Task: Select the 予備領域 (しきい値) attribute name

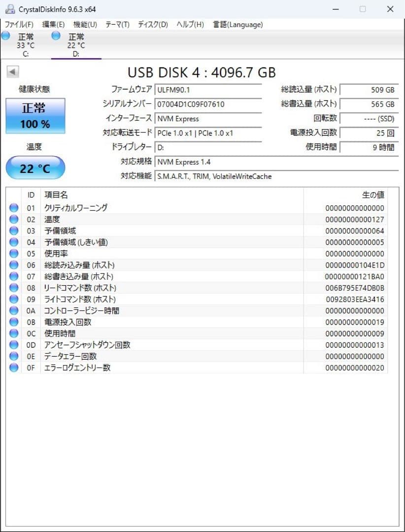Action: 76,242
